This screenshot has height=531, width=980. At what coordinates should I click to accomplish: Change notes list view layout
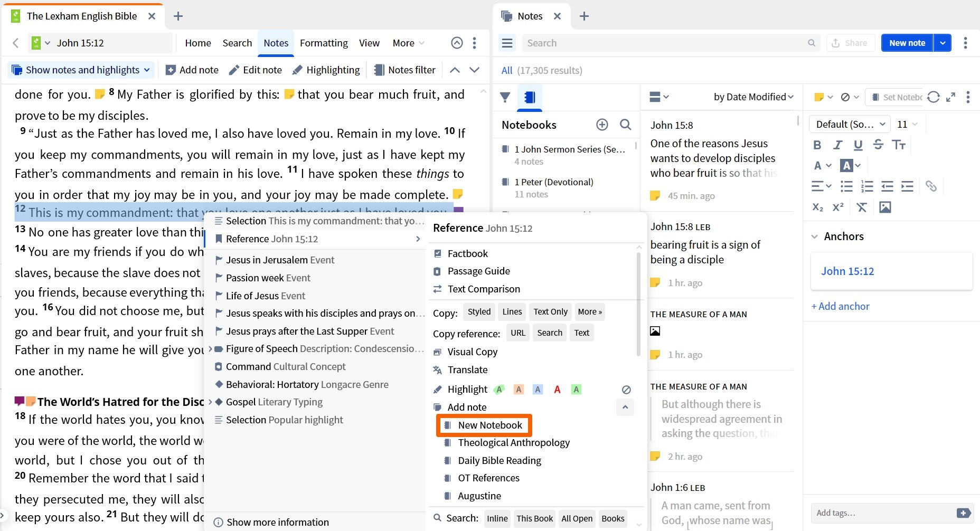pyautogui.click(x=659, y=97)
